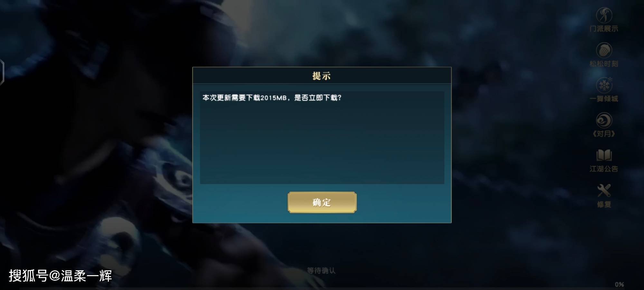Image resolution: width=644 pixels, height=290 pixels.
Task: Click the hexagon icon on left edge
Action: click(2, 72)
